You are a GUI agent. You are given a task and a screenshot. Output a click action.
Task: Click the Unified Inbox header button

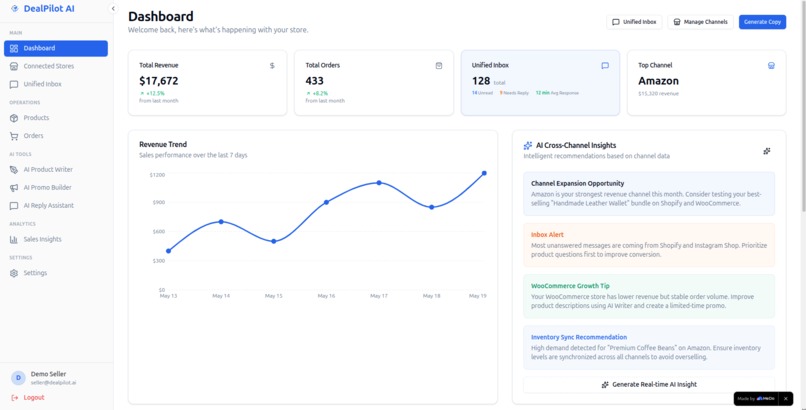click(634, 22)
